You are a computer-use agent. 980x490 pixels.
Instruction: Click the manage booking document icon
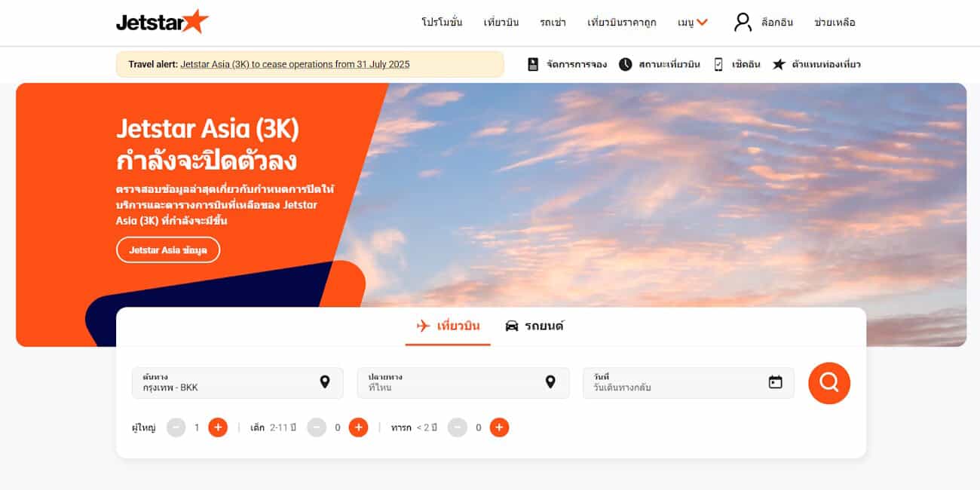[x=533, y=64]
